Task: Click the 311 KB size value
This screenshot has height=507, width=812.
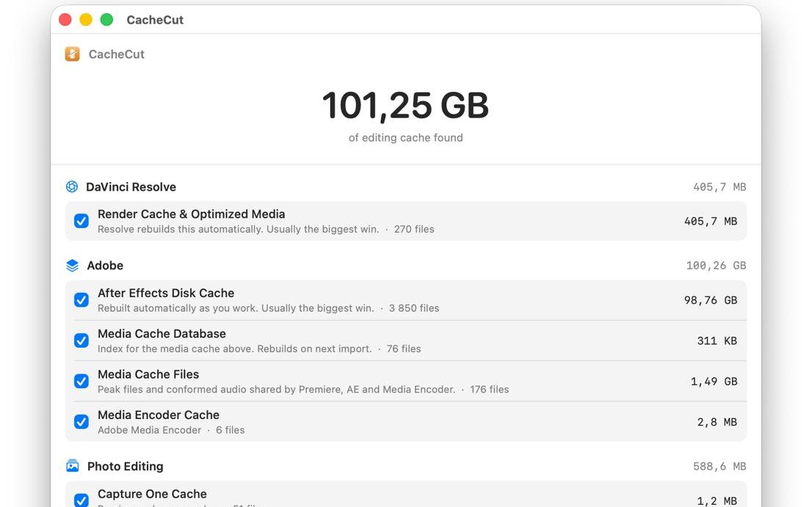Action: pos(717,340)
